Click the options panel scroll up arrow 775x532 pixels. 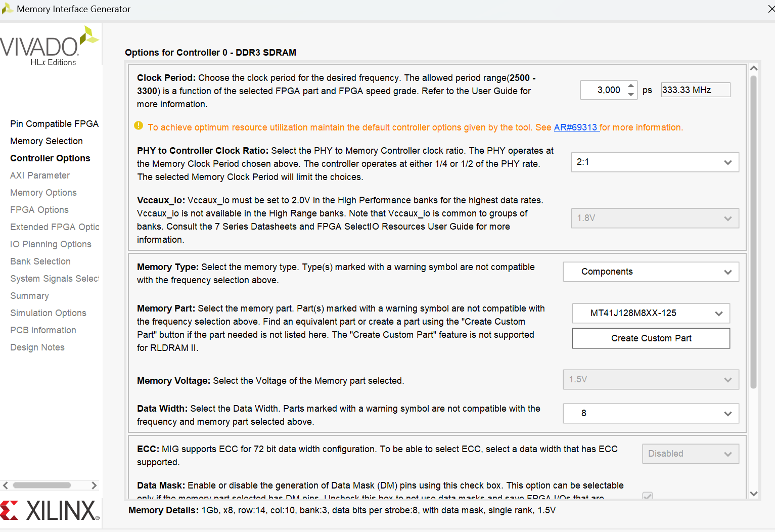pos(753,68)
